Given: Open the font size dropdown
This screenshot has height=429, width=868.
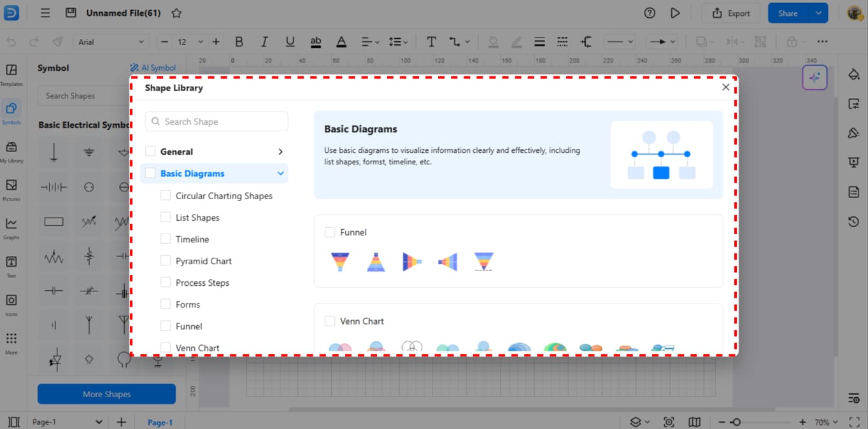Looking at the screenshot, I should tap(201, 42).
